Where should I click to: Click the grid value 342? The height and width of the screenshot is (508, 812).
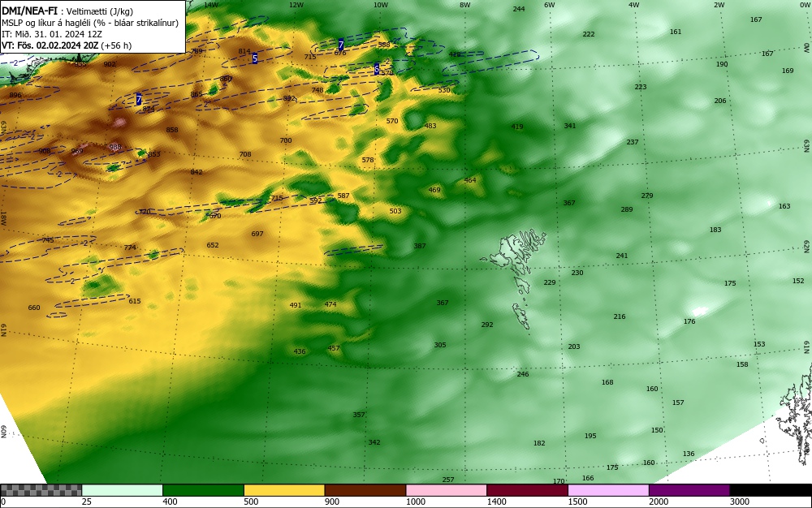pos(374,442)
